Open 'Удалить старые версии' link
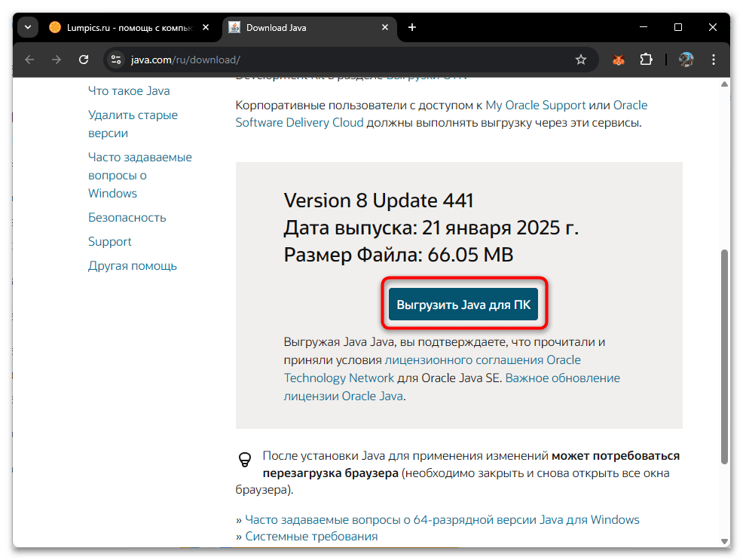Image resolution: width=743 pixels, height=560 pixels. click(x=133, y=124)
